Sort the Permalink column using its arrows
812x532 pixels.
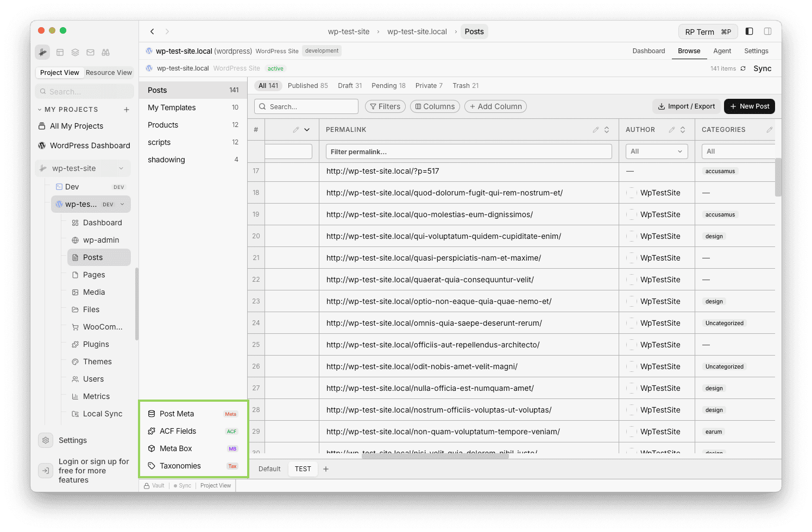click(x=607, y=130)
